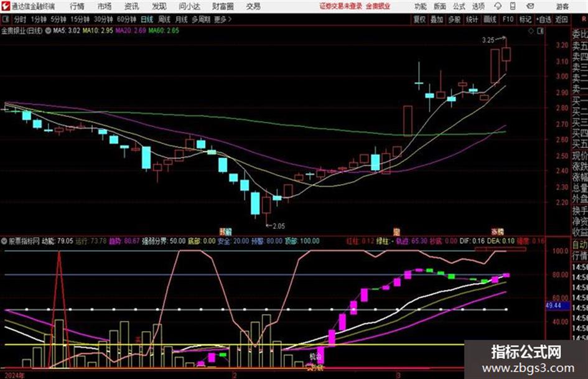
Task: Switch to 60分钟 period
Action: click(x=126, y=19)
